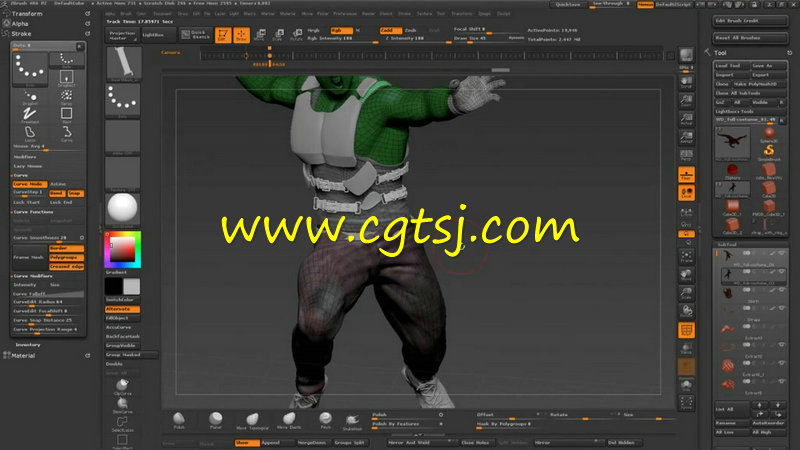Screen dimensions: 800x450
Task: Select the Spray stroke type
Action: tap(66, 97)
